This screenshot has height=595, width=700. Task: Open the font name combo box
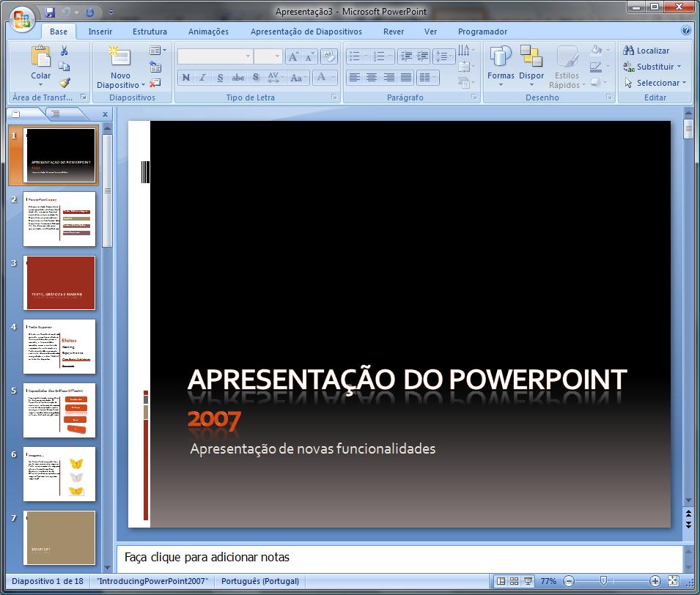[215, 56]
